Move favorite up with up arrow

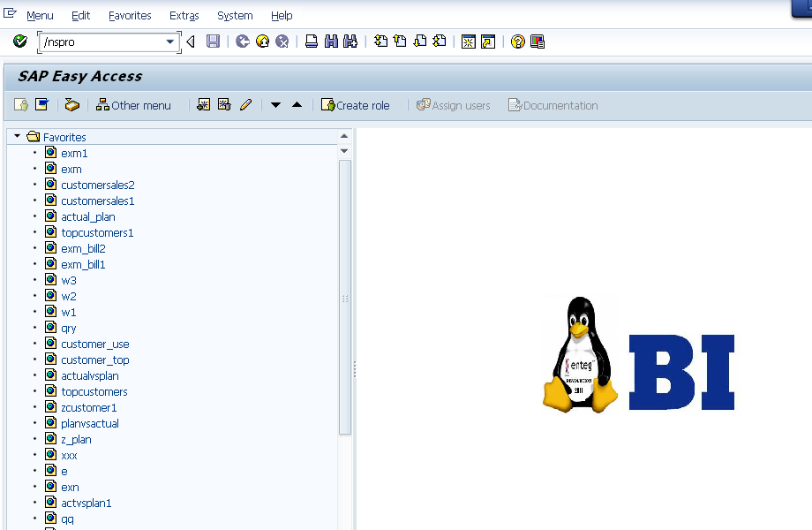coord(297,105)
